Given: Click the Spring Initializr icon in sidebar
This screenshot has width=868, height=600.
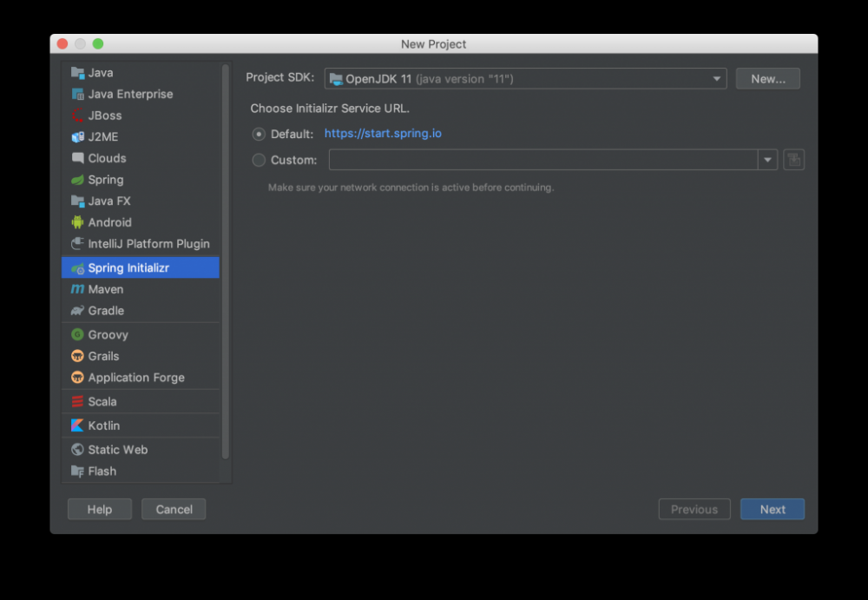Looking at the screenshot, I should tap(78, 268).
